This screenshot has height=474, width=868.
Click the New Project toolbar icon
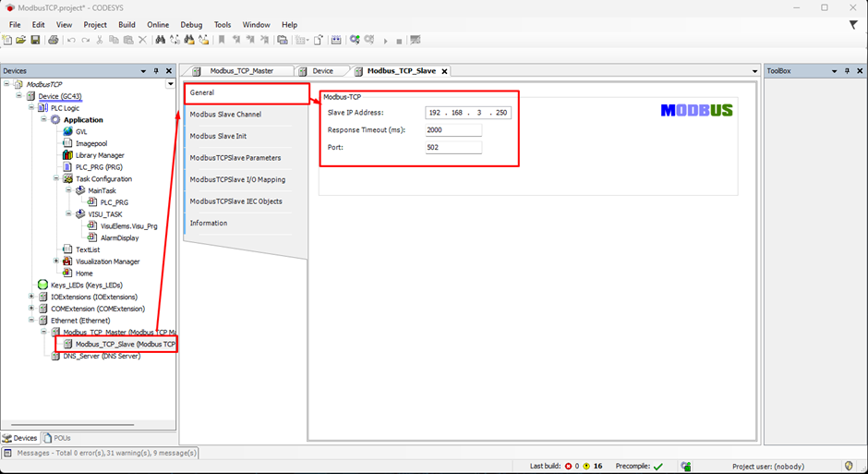(x=7, y=40)
